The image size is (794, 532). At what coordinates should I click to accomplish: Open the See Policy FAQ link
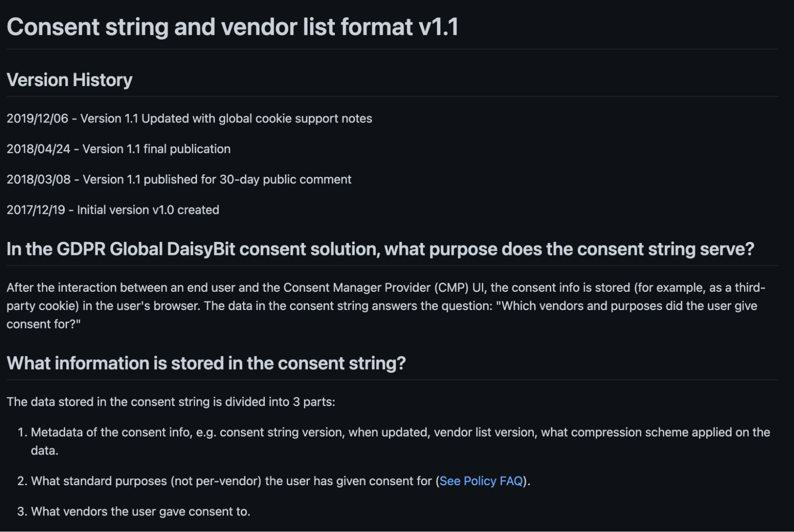tap(481, 481)
